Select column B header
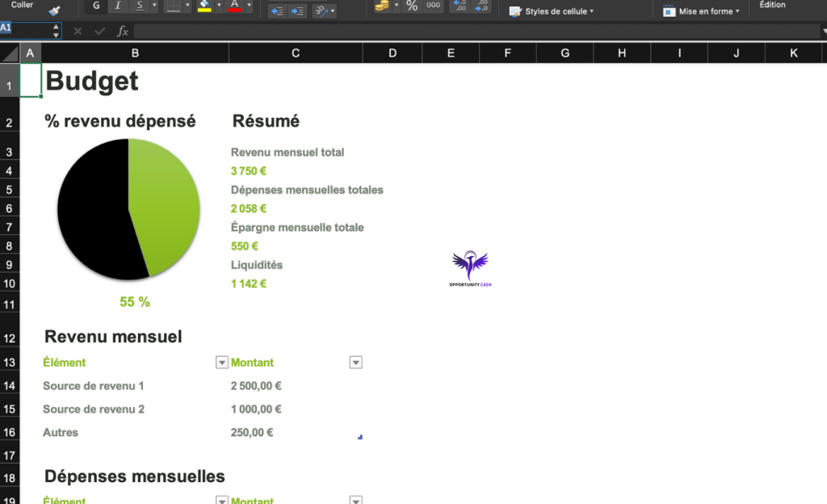 click(x=135, y=52)
